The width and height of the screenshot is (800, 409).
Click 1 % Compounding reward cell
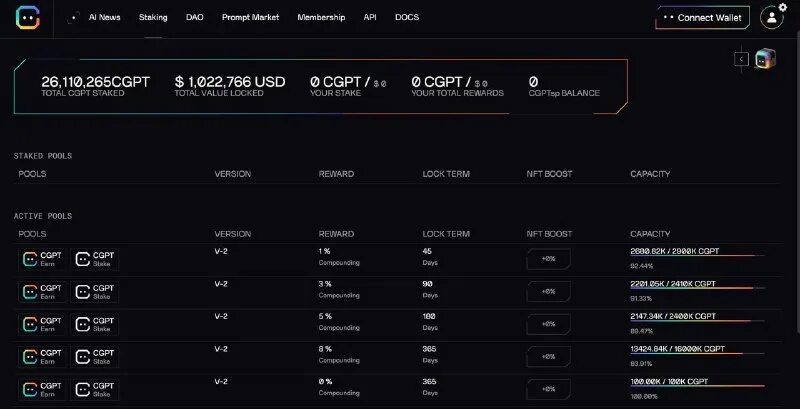(x=339, y=257)
